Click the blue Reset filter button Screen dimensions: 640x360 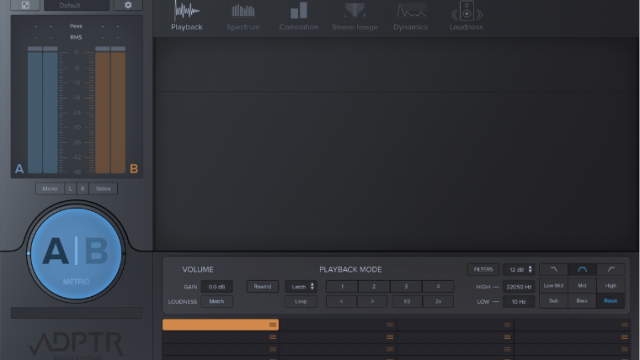click(611, 301)
